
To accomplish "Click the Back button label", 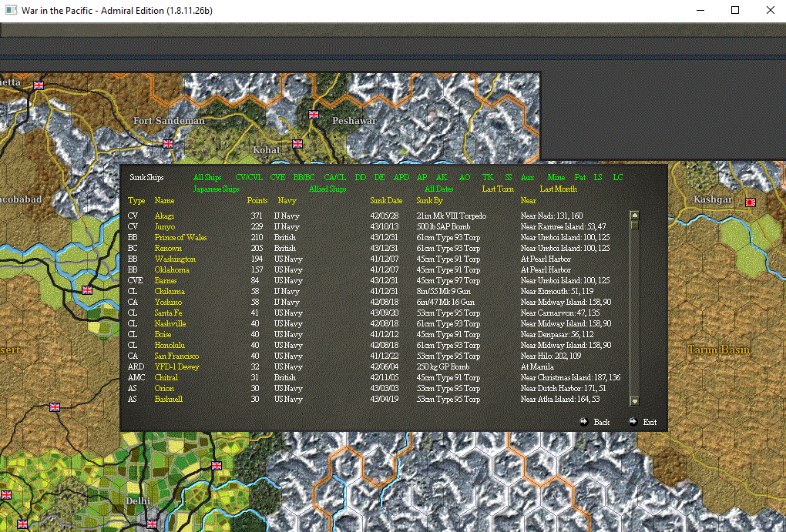I will click(602, 423).
